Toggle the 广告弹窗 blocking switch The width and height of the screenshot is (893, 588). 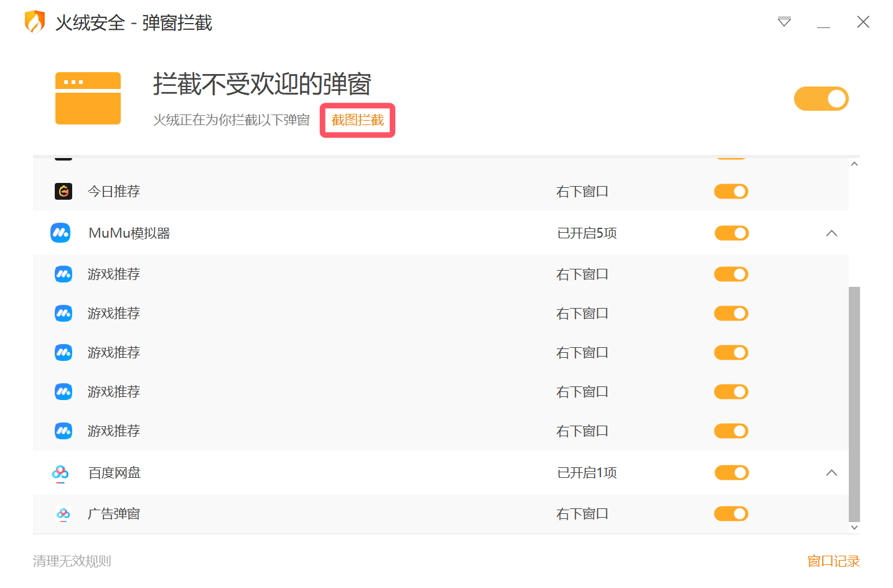pos(731,514)
